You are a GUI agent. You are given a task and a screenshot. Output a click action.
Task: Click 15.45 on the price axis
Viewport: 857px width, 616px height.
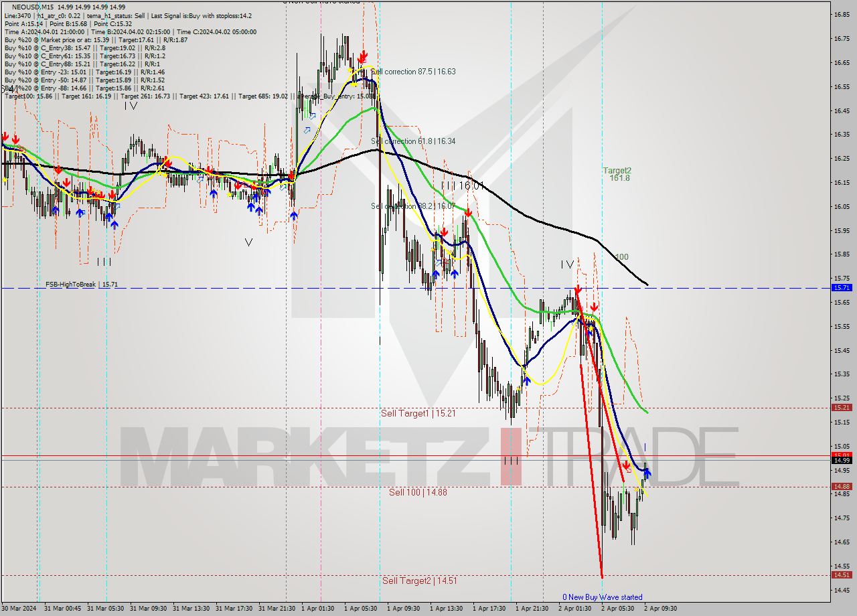[x=842, y=350]
